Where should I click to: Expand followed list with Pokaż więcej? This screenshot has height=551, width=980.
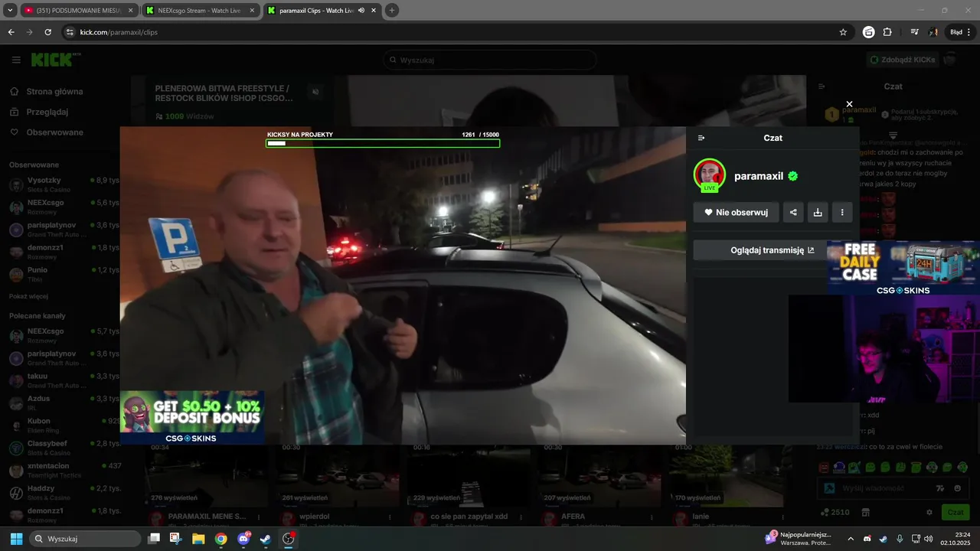click(x=28, y=296)
